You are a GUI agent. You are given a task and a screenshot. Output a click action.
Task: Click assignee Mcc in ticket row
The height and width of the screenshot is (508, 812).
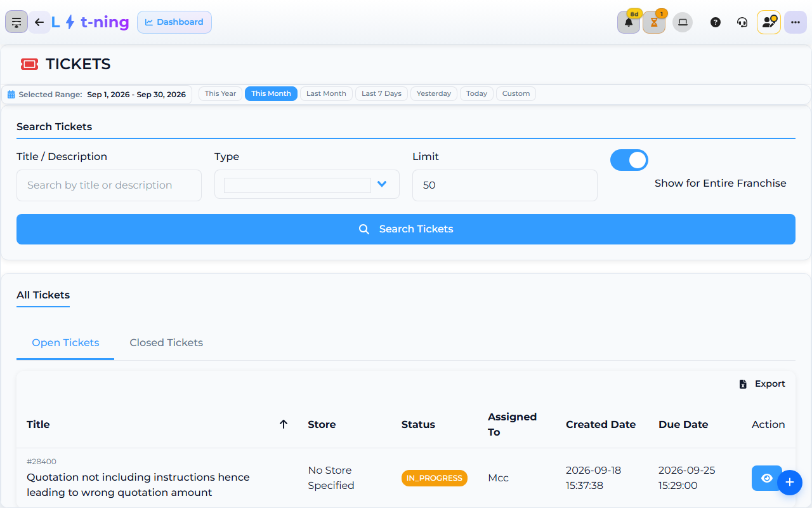(x=498, y=478)
